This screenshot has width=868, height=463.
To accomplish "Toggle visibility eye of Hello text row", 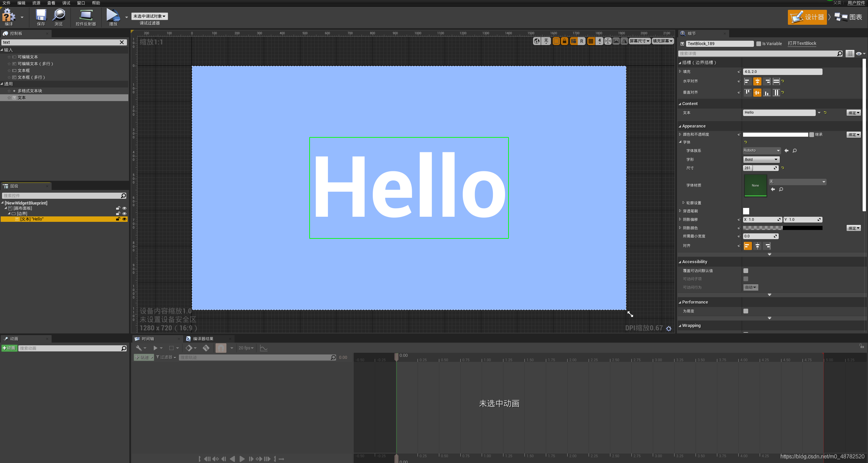I will [x=124, y=219].
